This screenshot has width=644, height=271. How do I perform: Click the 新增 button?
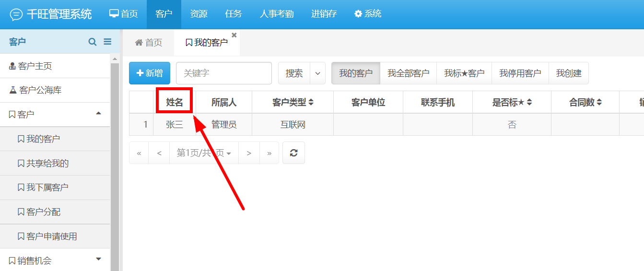[150, 73]
